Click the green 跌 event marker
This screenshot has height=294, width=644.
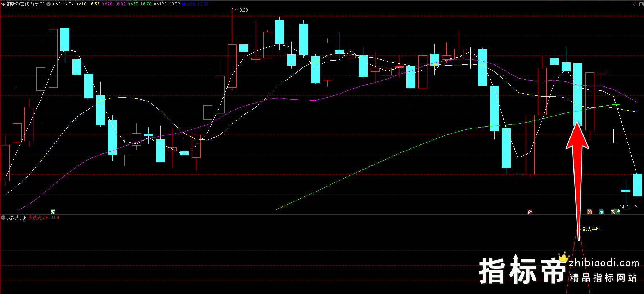pos(618,211)
